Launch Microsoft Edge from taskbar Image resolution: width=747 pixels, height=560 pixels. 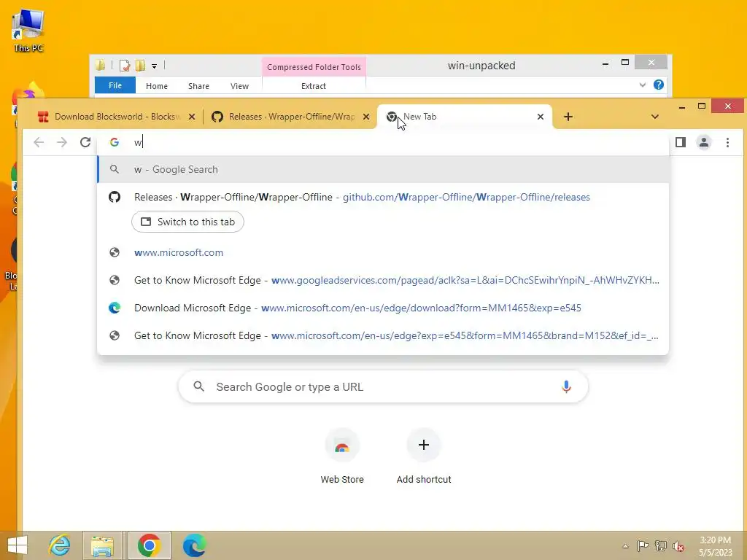pyautogui.click(x=194, y=545)
